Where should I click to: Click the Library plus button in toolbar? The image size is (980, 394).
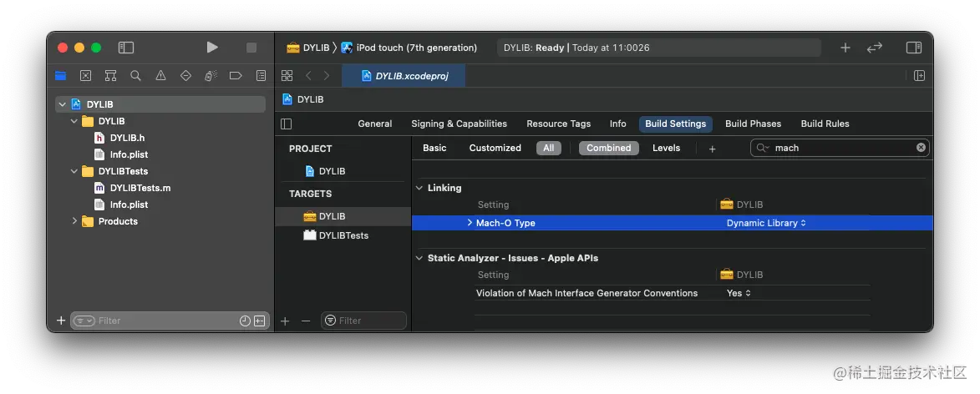[845, 48]
